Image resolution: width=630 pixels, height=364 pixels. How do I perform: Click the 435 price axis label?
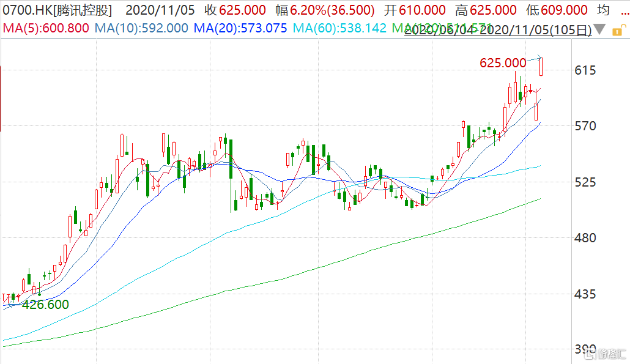point(585,294)
